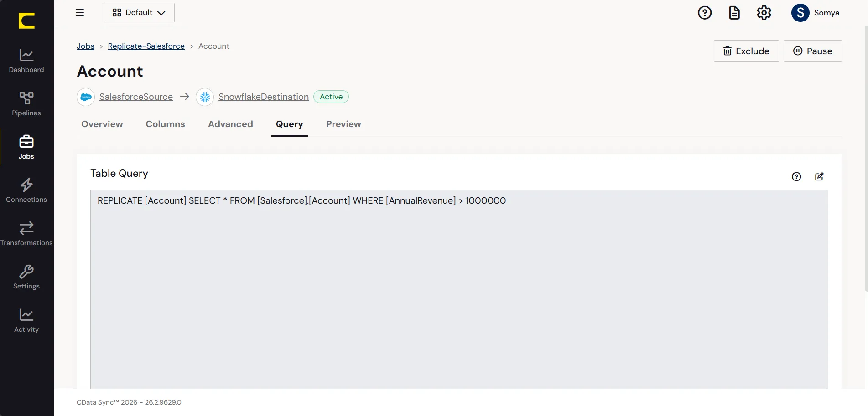Click the Pause button
868x416 pixels.
(813, 51)
